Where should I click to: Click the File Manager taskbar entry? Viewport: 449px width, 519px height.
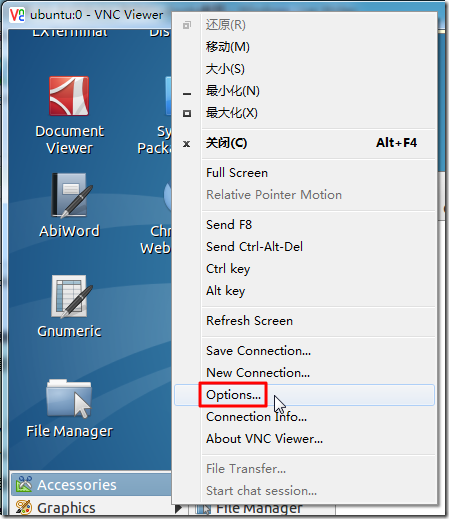262,509
